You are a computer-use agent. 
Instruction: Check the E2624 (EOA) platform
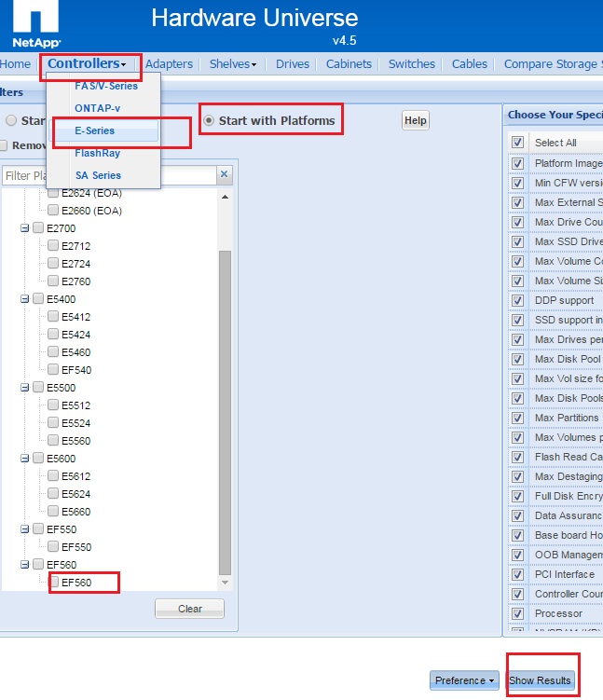(53, 193)
